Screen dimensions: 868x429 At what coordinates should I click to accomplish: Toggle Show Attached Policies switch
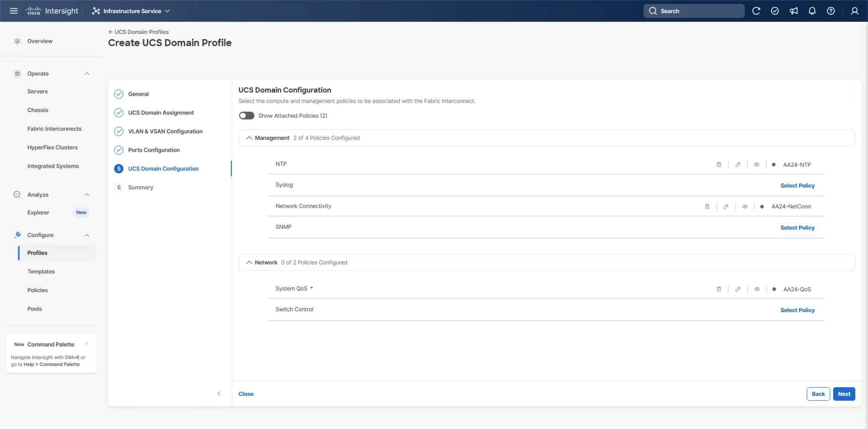[247, 115]
